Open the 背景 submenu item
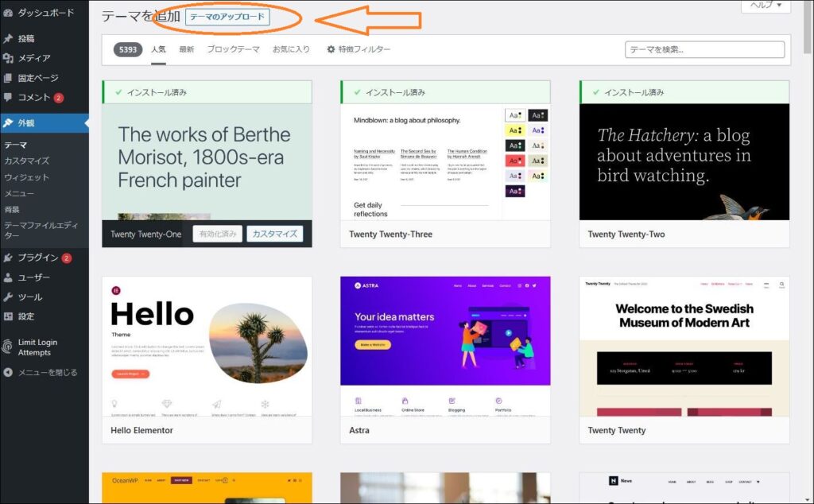Screen dimensions: 814x504 point(12,210)
